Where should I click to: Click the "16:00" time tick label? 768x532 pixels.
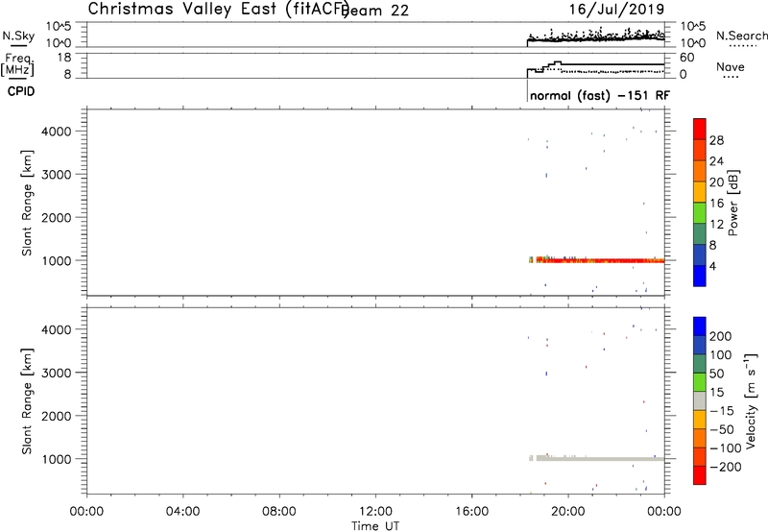471,512
